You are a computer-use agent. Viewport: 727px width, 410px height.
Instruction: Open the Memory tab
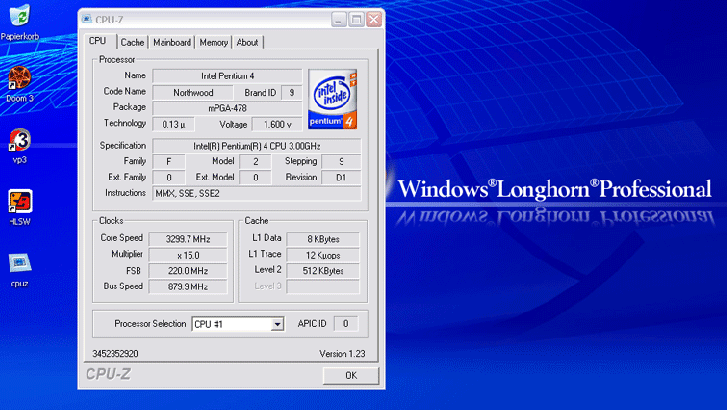point(213,42)
